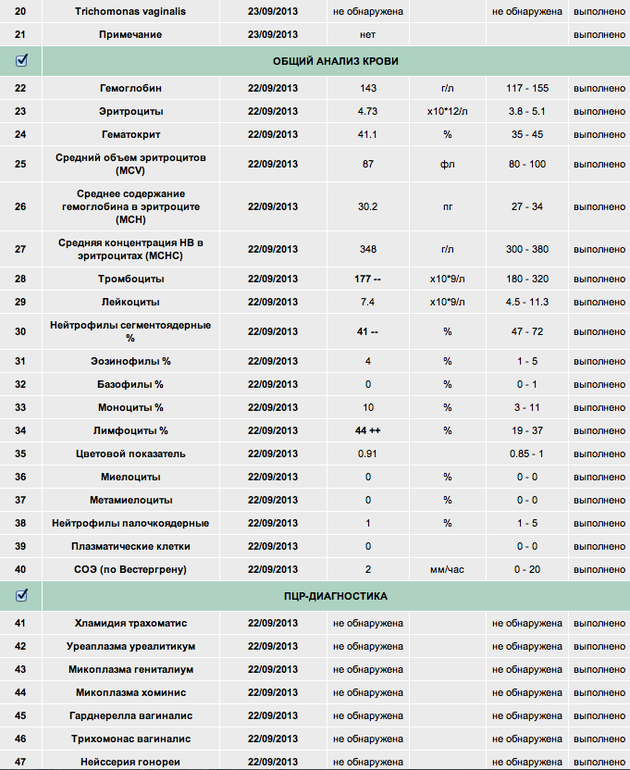The image size is (630, 770).
Task: Click the reference range 3.8 - 5.1
Action: click(x=527, y=111)
